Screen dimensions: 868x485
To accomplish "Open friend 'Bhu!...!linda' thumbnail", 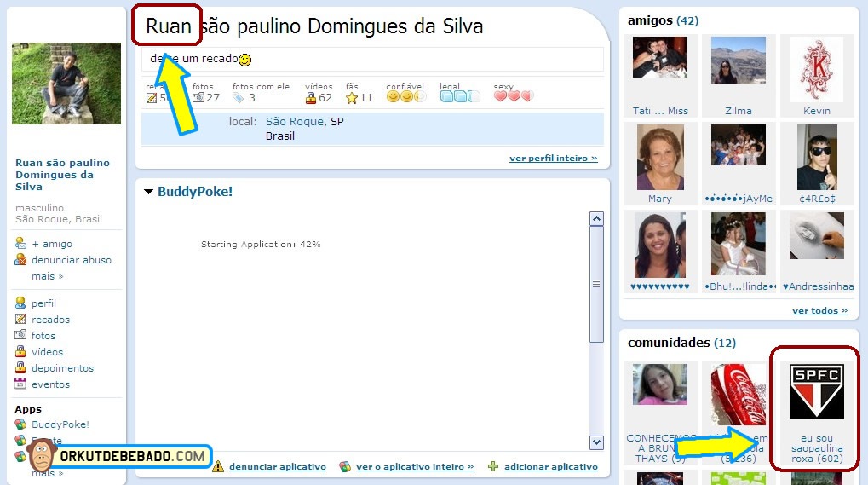I will 739,244.
